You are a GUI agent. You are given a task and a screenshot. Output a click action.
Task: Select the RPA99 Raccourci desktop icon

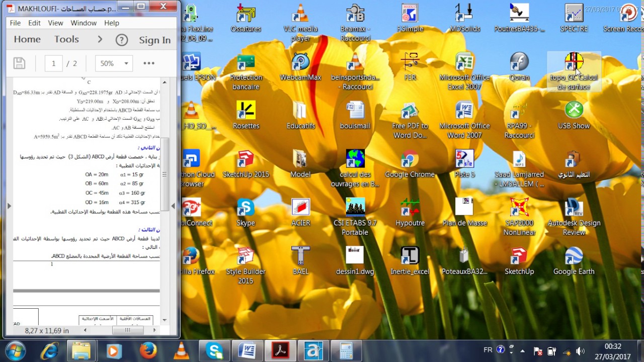519,120
